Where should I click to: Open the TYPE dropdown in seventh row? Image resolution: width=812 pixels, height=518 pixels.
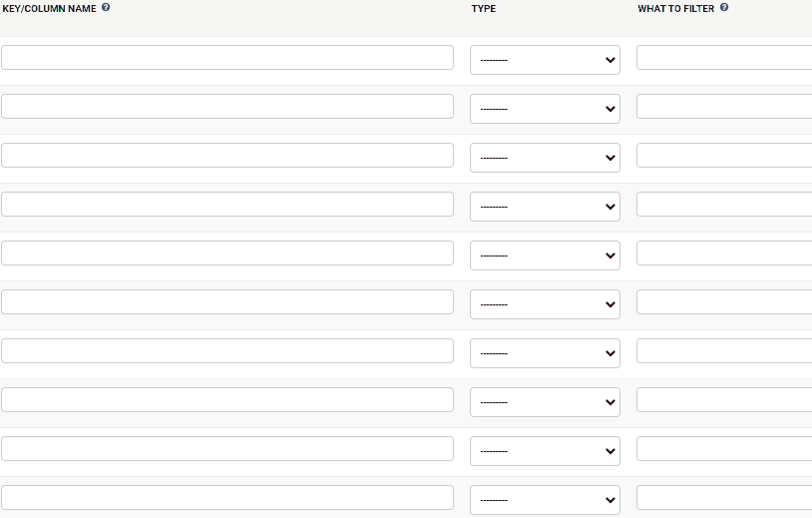545,353
